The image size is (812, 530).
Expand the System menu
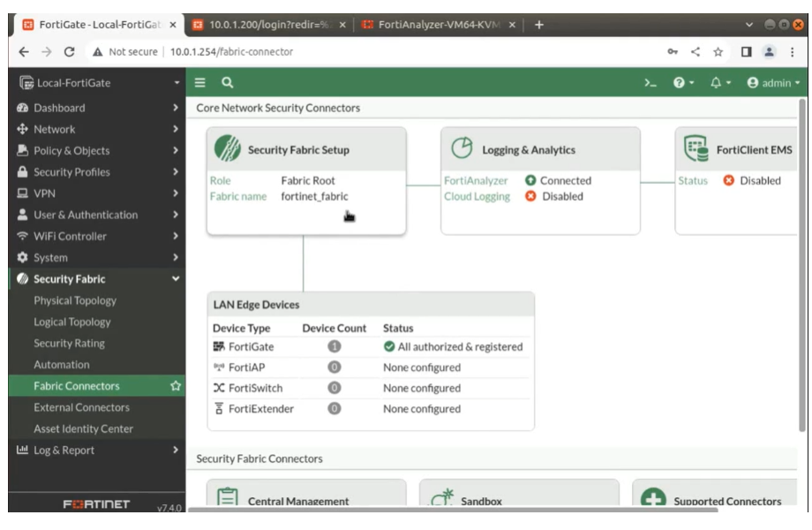[x=97, y=257]
